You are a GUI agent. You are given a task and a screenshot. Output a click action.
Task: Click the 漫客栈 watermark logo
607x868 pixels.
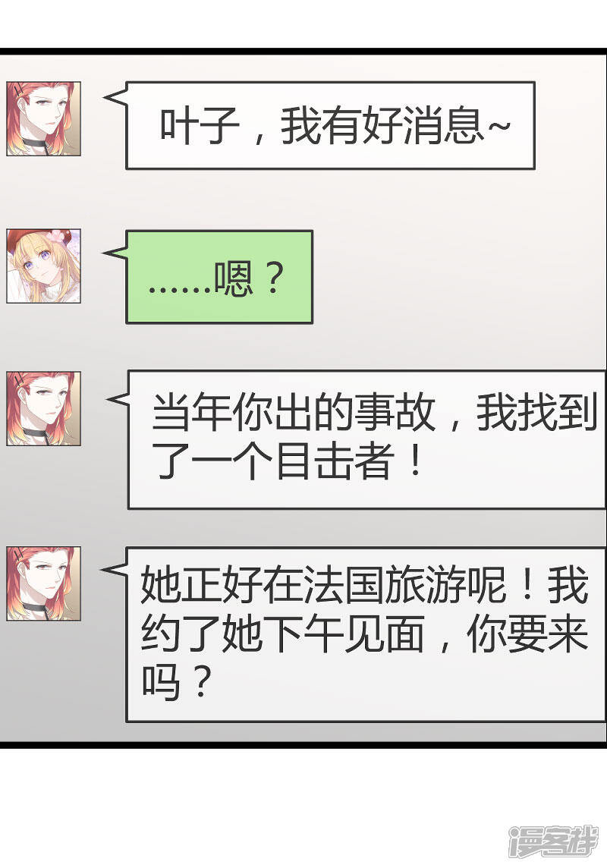[x=553, y=842]
